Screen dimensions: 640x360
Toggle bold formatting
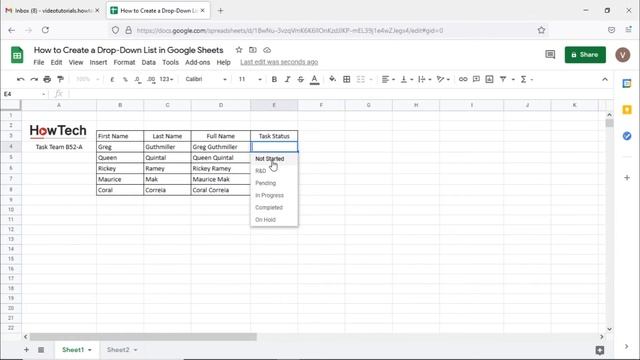point(274,79)
